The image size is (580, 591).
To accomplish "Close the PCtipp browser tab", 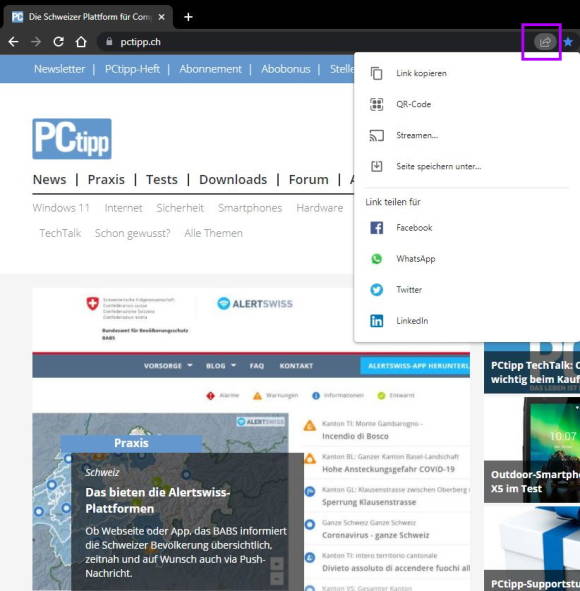I will point(161,17).
